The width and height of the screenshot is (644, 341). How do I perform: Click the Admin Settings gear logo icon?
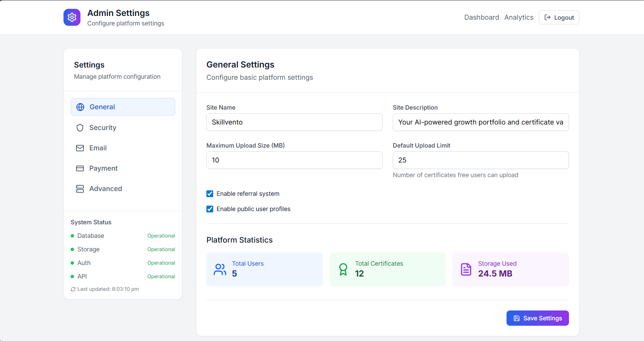pyautogui.click(x=72, y=17)
